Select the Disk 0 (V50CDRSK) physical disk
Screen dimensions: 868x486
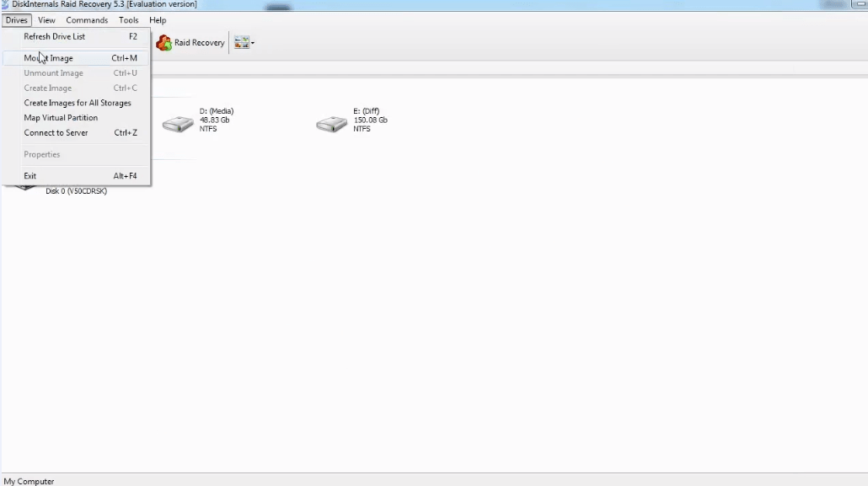click(76, 191)
